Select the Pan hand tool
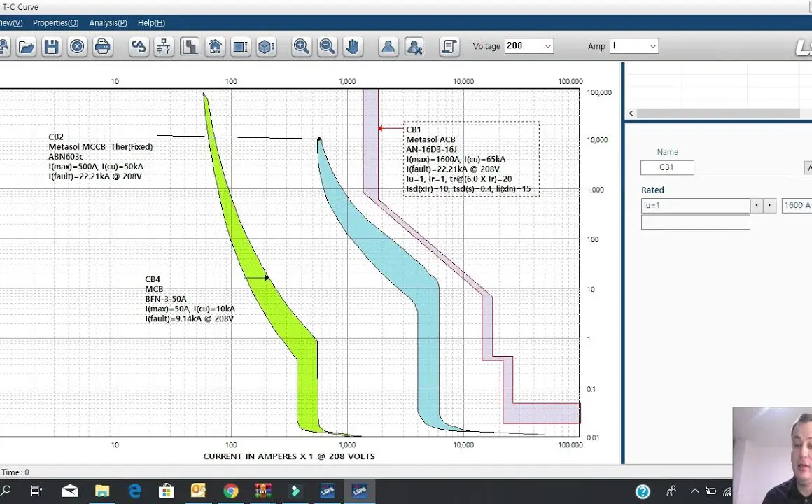This screenshot has width=812, height=504. tap(352, 47)
